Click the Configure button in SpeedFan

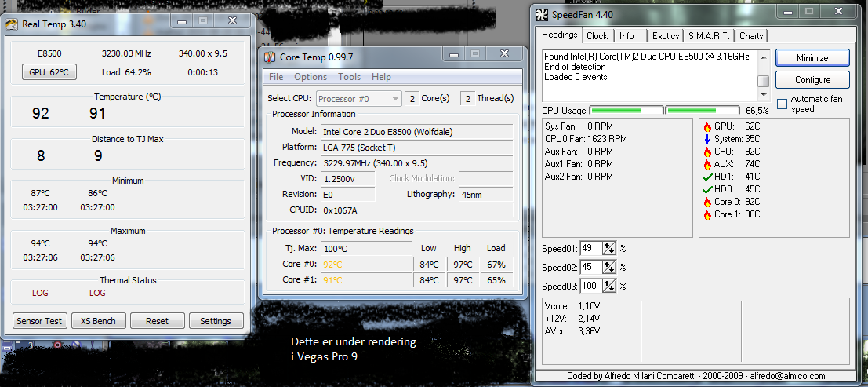click(812, 80)
